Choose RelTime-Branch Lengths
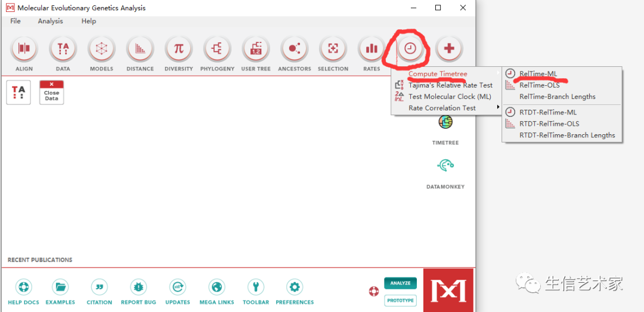Image resolution: width=644 pixels, height=312 pixels. click(x=562, y=97)
